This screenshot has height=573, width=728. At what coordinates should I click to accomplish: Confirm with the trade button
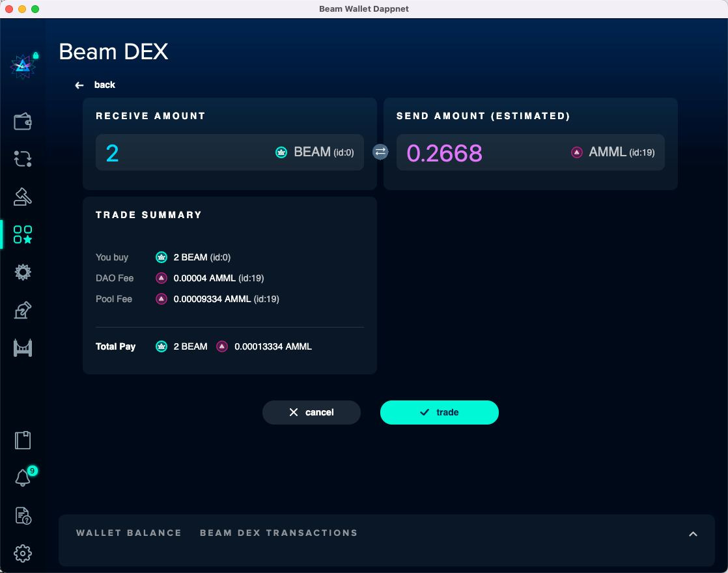tap(440, 412)
